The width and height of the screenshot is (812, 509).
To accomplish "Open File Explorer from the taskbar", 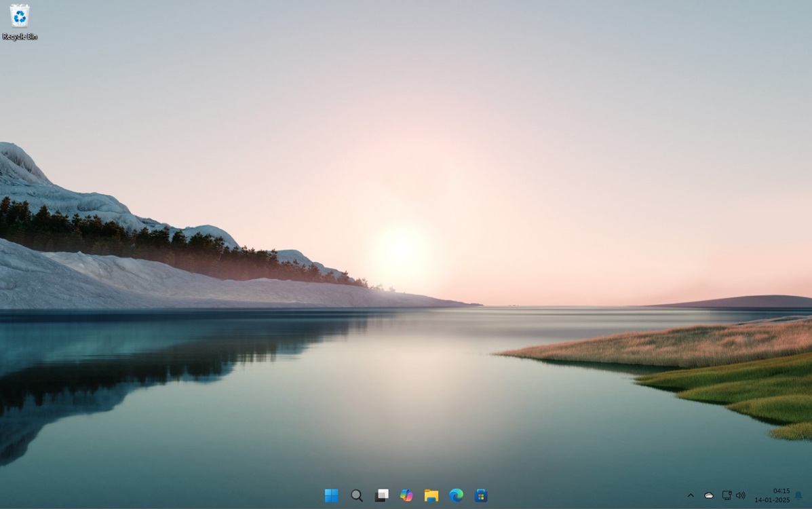I will 431,495.
